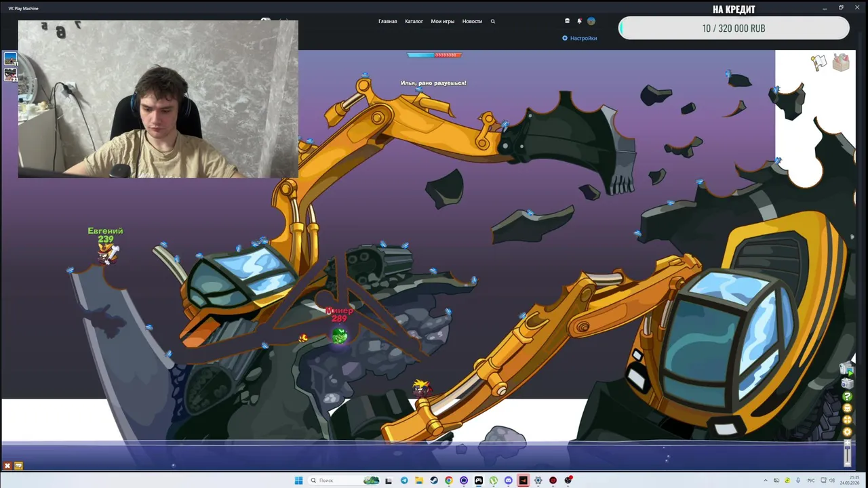This screenshot has height=488, width=868.
Task: Click the video camera icon in game sidebar
Action: click(846, 369)
